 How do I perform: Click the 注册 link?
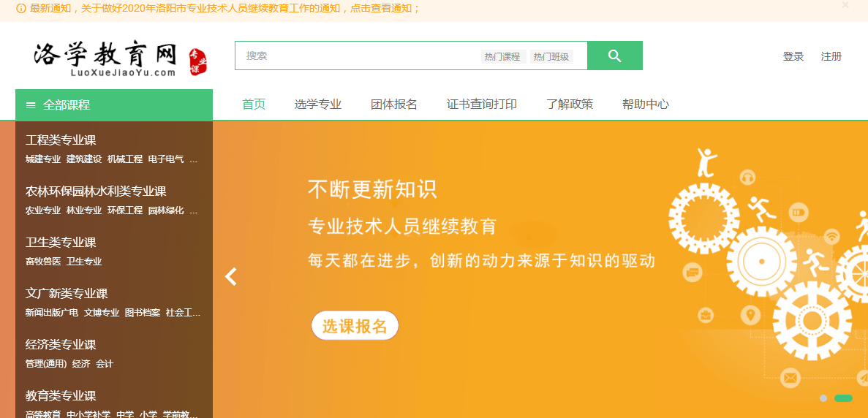pyautogui.click(x=831, y=56)
